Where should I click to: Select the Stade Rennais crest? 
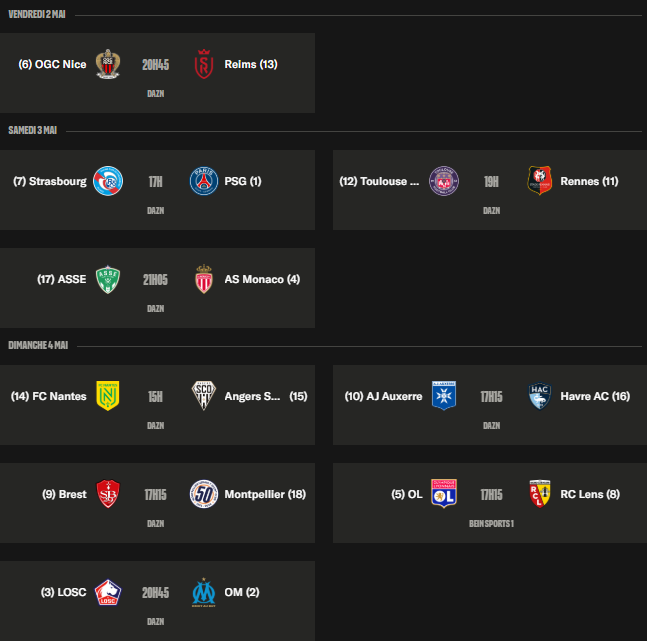tap(540, 181)
